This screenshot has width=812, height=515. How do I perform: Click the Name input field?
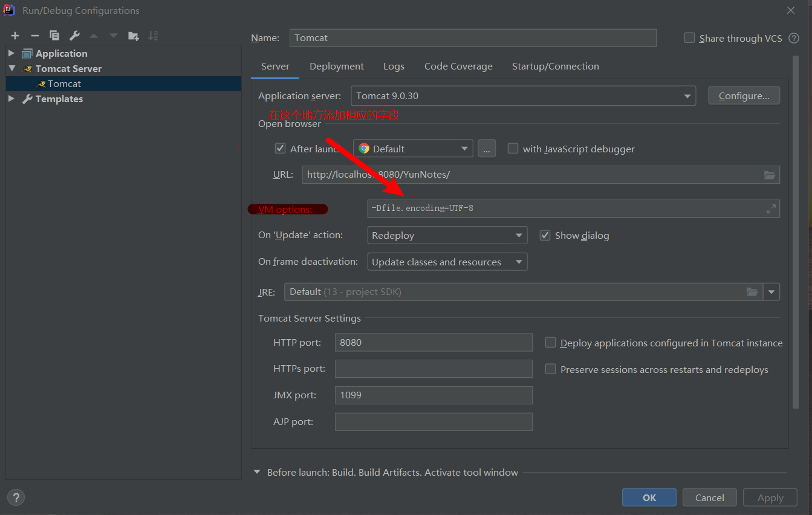pyautogui.click(x=473, y=37)
